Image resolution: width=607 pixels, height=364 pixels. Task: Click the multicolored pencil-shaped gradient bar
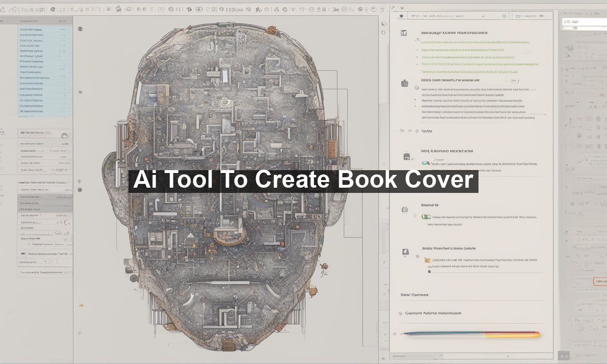pos(471,334)
